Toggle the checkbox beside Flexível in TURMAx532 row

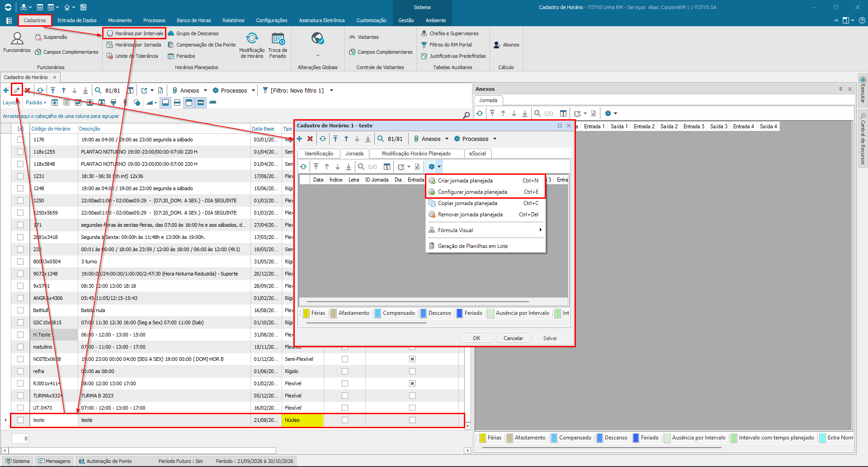345,396
